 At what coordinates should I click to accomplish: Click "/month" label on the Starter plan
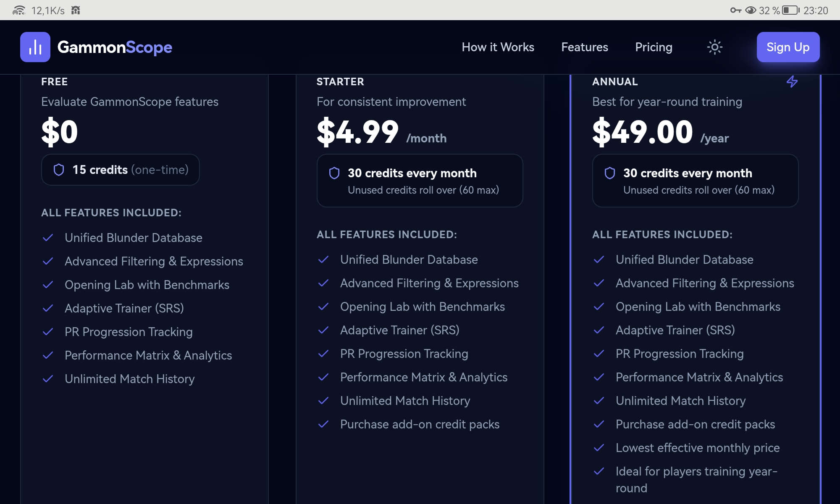pyautogui.click(x=426, y=138)
